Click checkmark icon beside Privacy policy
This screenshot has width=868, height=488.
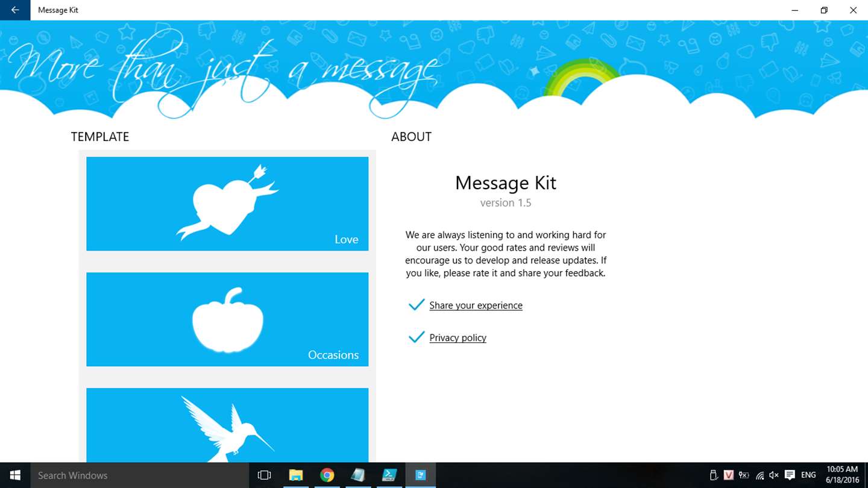point(417,337)
